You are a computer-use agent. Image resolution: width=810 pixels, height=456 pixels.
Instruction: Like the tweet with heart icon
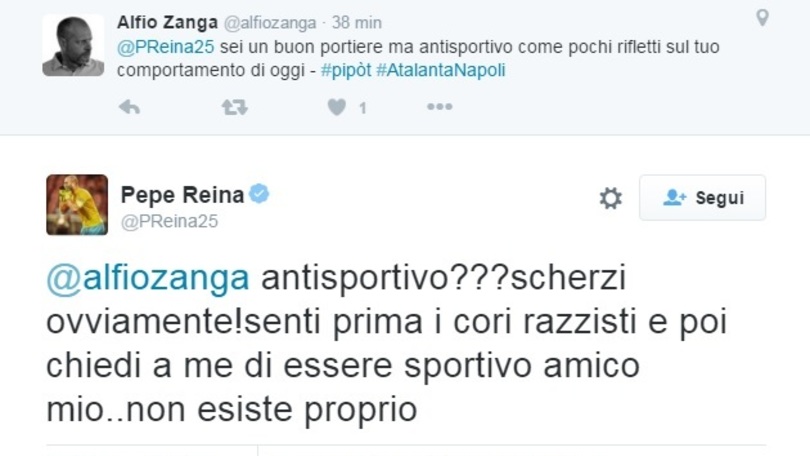[x=337, y=107]
